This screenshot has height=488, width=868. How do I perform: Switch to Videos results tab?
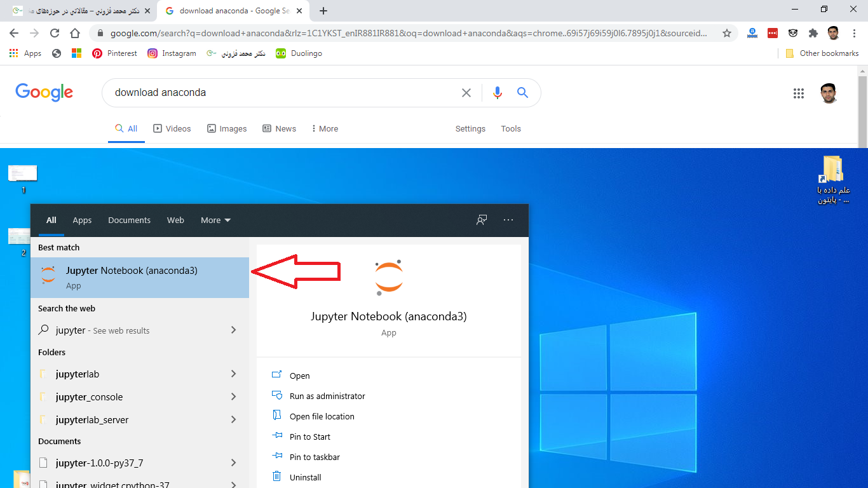pyautogui.click(x=172, y=128)
